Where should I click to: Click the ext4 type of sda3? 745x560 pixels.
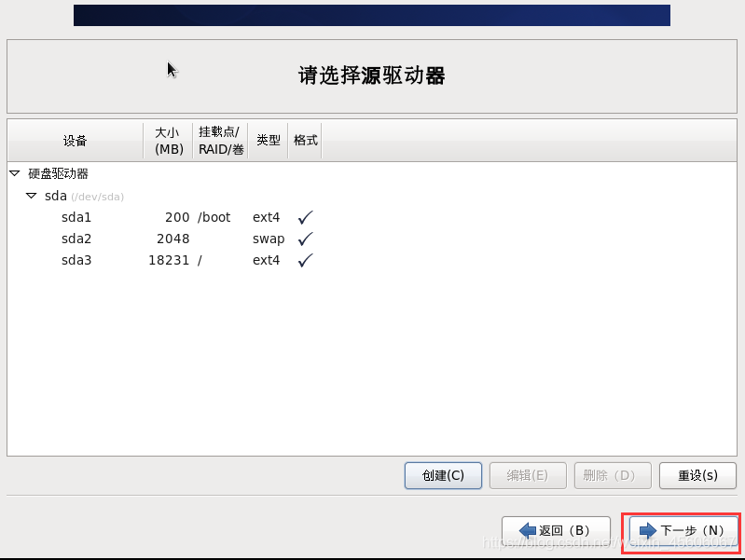tap(266, 260)
